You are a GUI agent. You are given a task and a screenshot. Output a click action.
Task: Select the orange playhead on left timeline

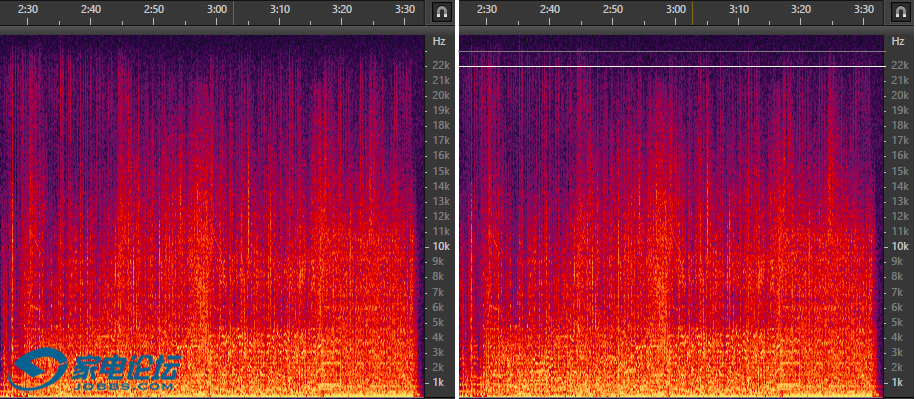[x=234, y=12]
